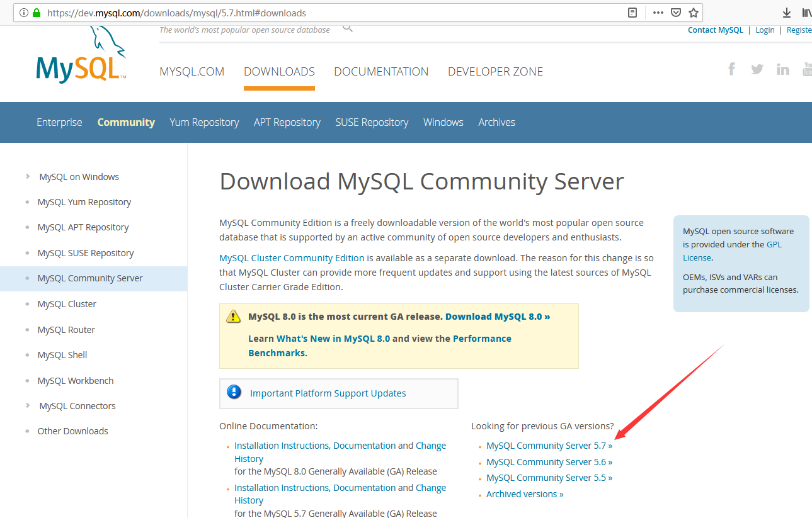Open the browser downloads arrow icon
Viewport: 812px width, 518px height.
click(786, 13)
